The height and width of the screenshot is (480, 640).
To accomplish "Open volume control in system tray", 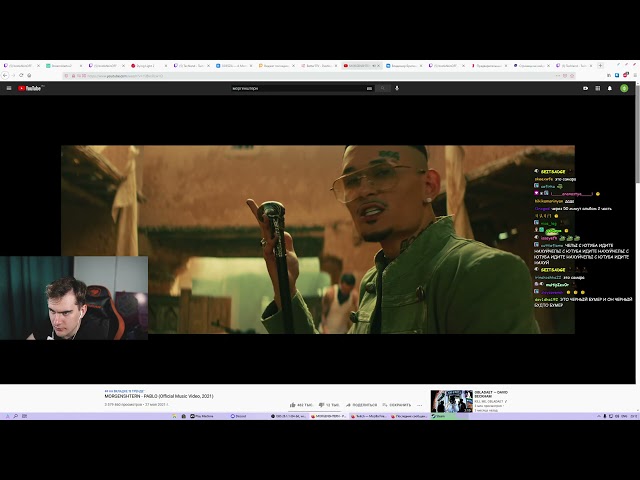I will point(617,416).
